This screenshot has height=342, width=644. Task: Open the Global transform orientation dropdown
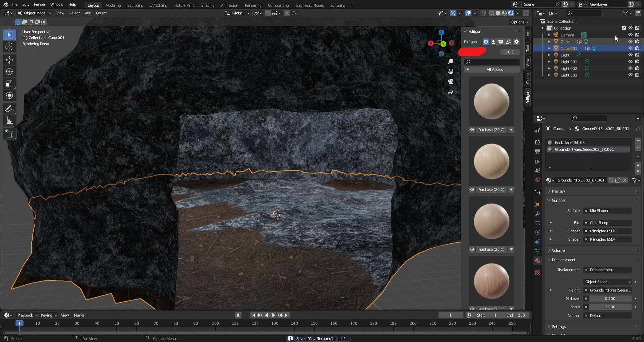click(237, 13)
